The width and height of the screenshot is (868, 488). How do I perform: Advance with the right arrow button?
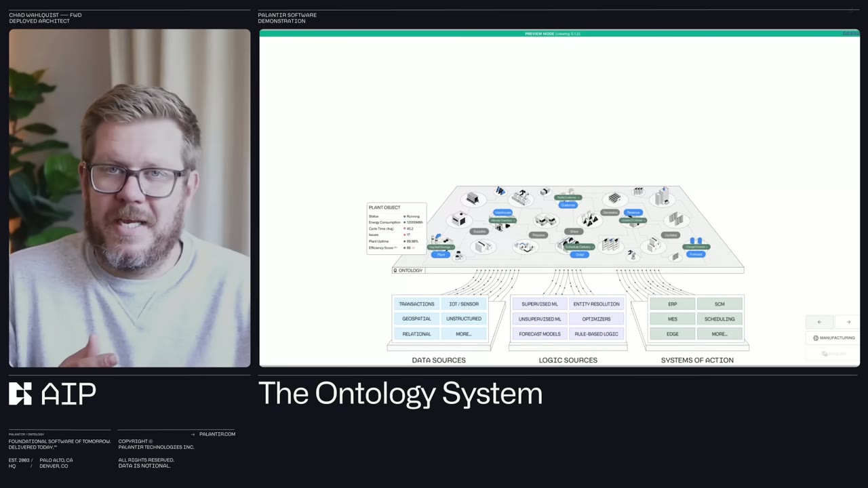[x=848, y=322]
